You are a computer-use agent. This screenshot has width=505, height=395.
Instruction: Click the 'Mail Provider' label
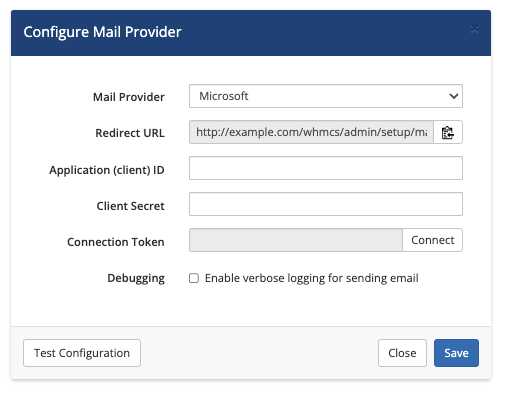(x=129, y=97)
